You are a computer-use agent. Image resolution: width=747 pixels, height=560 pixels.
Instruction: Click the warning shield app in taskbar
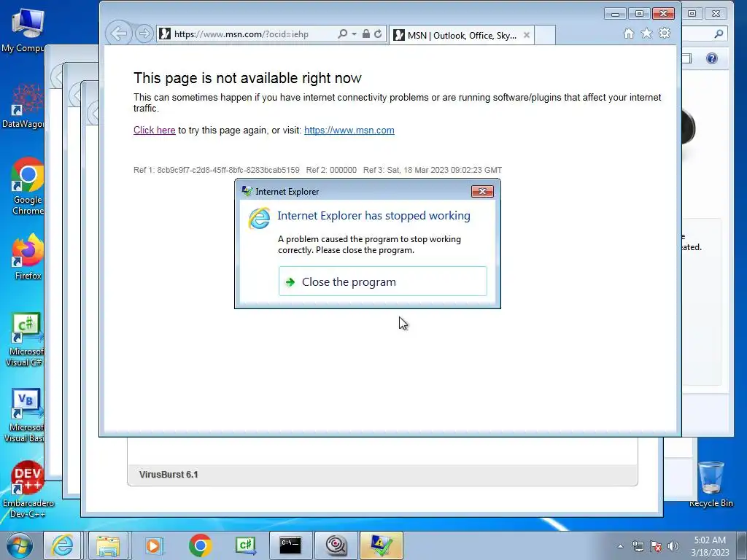381,545
